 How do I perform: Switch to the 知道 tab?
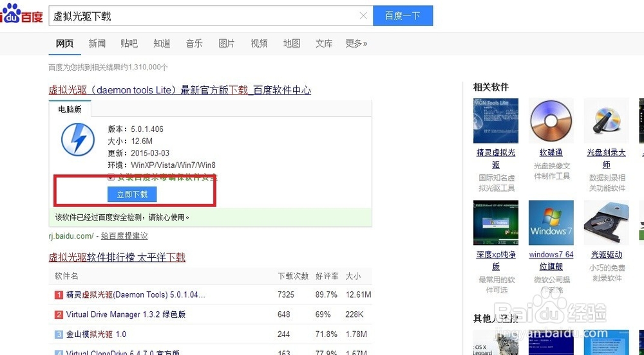pos(162,44)
